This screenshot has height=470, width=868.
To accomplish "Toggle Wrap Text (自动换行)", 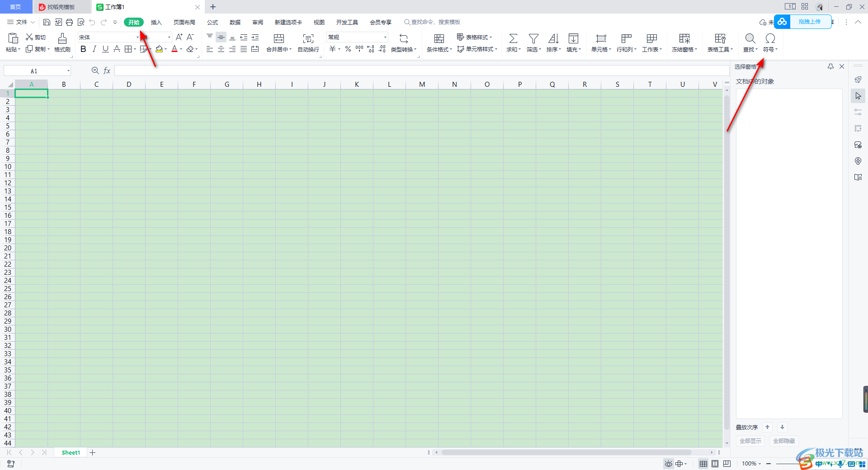I will click(x=308, y=43).
